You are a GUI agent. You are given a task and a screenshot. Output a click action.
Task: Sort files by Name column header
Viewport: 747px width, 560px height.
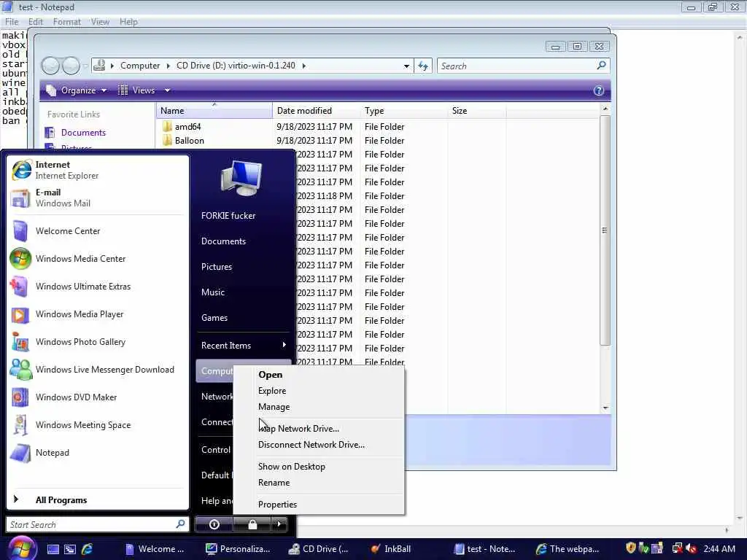click(214, 111)
